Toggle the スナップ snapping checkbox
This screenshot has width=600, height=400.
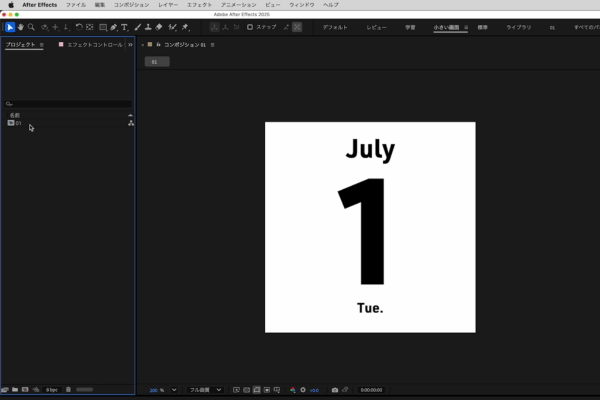[250, 27]
